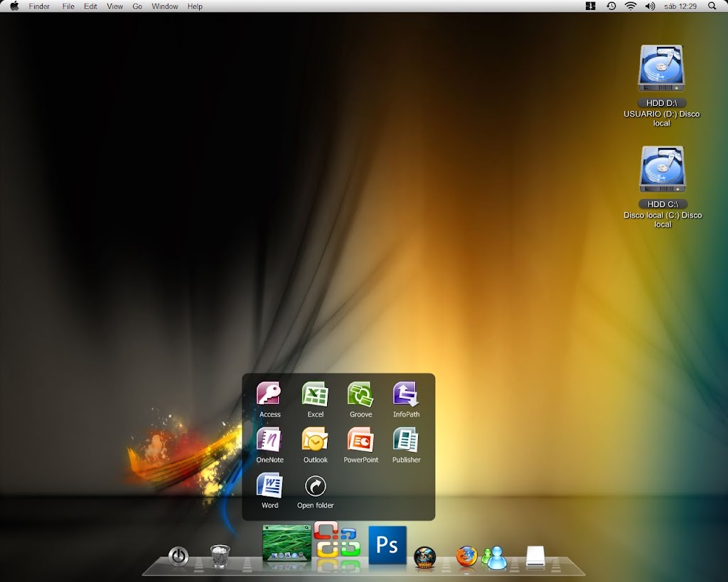Image resolution: width=728 pixels, height=582 pixels.
Task: Click the 'Disco local (C:) Disco local' label
Action: click(x=663, y=220)
